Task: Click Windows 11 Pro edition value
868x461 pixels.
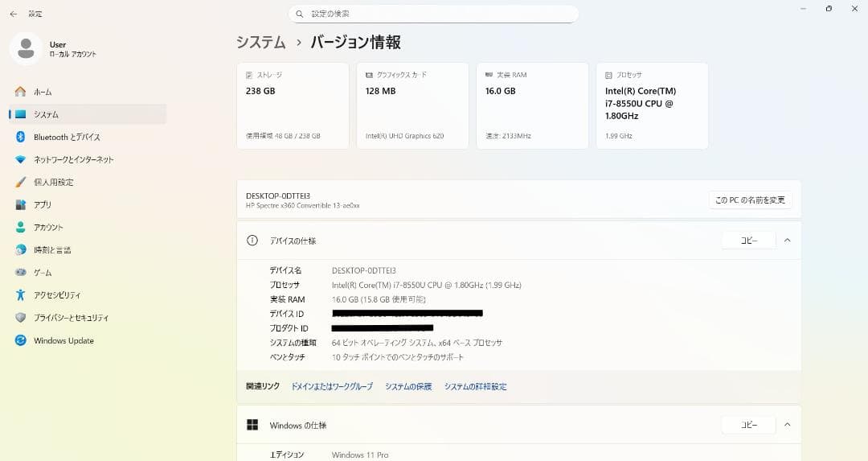Action: (x=360, y=455)
